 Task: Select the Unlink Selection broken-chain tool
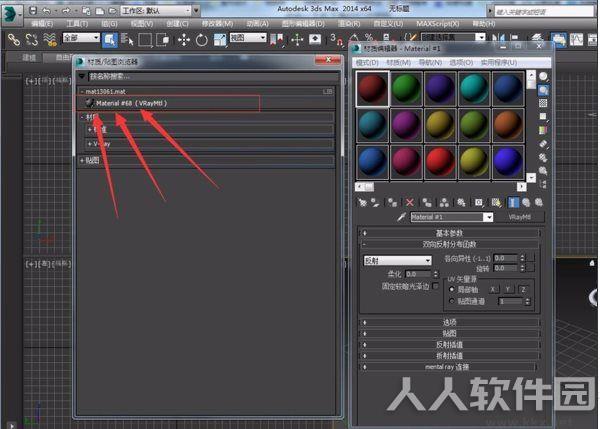32,39
